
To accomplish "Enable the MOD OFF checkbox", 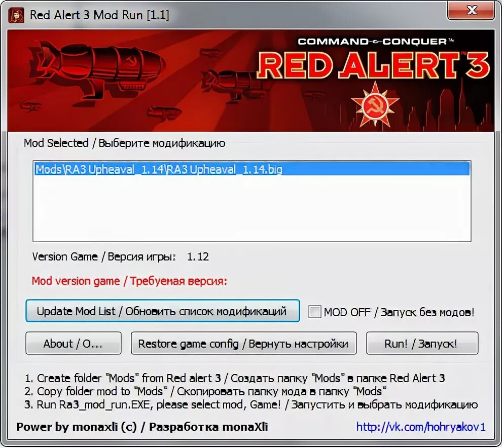I will coord(314,312).
